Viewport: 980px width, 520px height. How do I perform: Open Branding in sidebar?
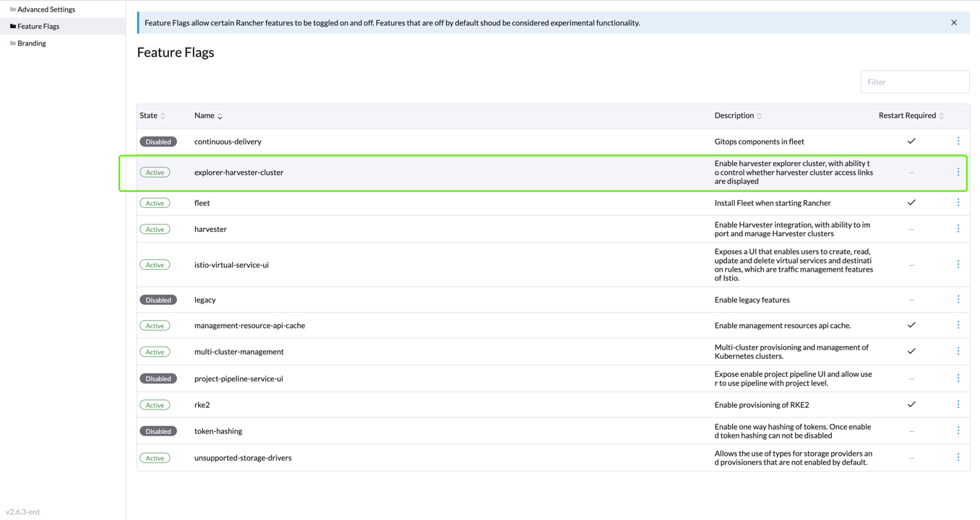coord(32,43)
